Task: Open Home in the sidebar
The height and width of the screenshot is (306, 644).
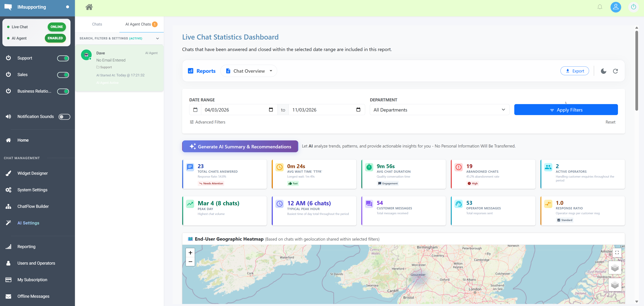Action: pyautogui.click(x=23, y=140)
